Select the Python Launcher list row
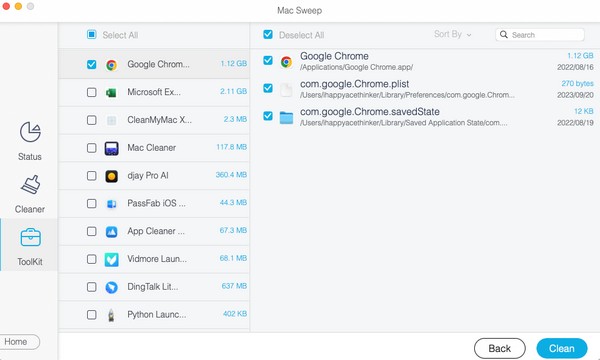The height and width of the screenshot is (360, 600). click(154, 315)
